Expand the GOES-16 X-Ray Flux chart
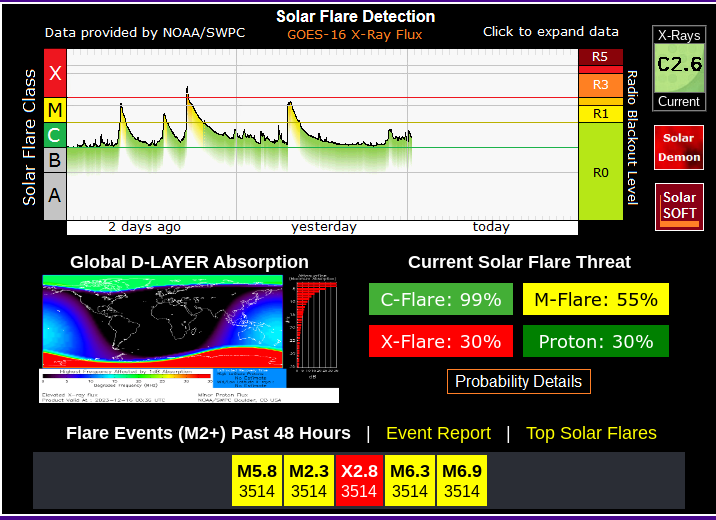716x520 pixels. pyautogui.click(x=322, y=134)
